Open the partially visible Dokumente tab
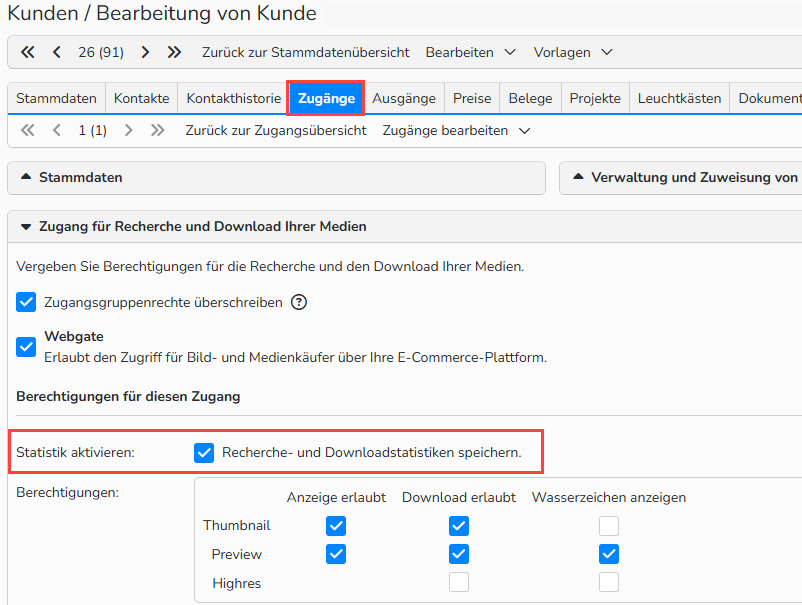This screenshot has width=802, height=605. 766,98
